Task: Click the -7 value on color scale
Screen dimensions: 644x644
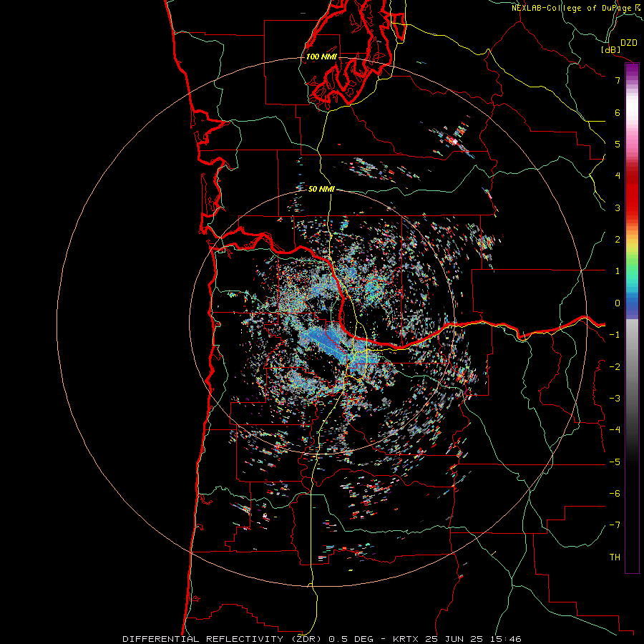Action: [615, 525]
